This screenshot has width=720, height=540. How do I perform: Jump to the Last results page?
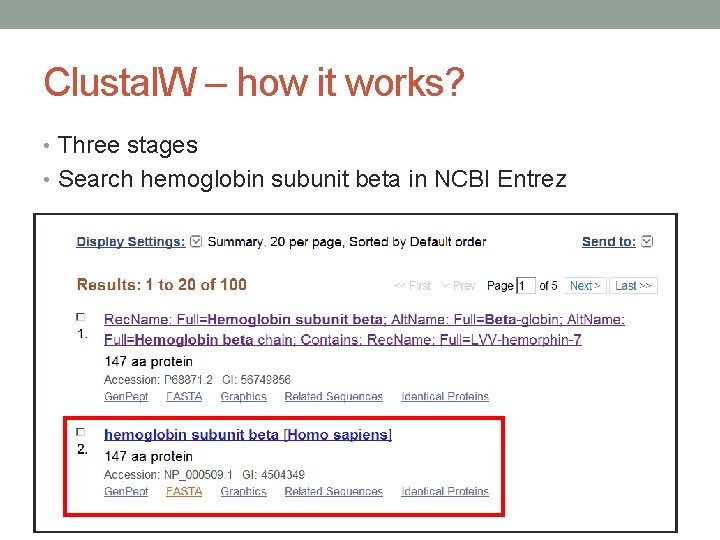click(x=633, y=286)
